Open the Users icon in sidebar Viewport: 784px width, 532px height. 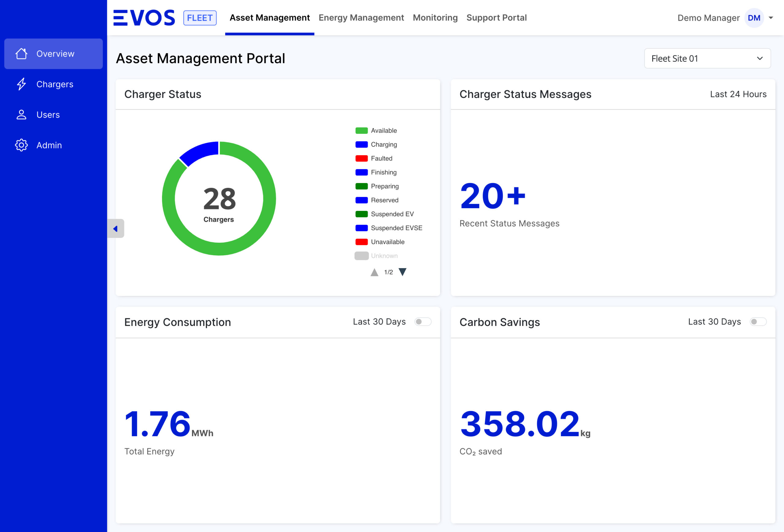(21, 114)
